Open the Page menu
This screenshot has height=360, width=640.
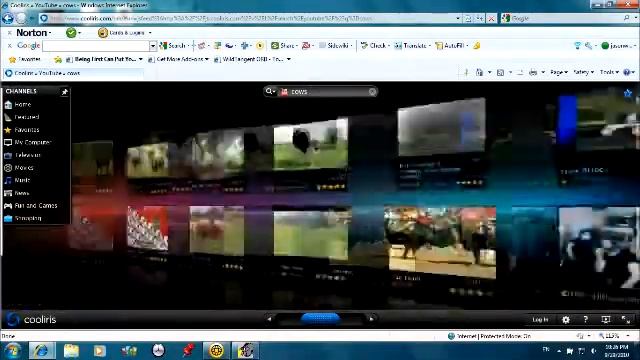point(558,73)
